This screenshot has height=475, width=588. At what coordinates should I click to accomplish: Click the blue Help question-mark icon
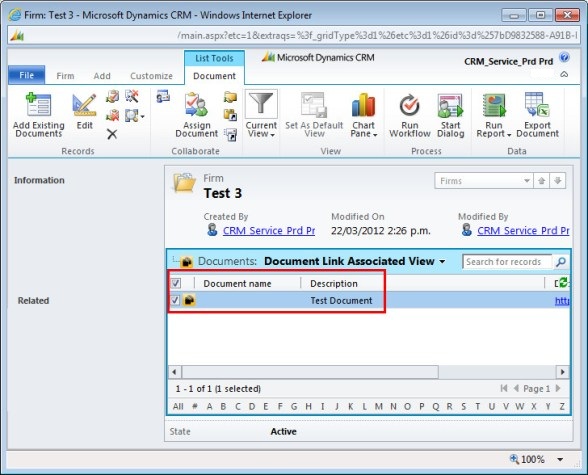click(564, 57)
